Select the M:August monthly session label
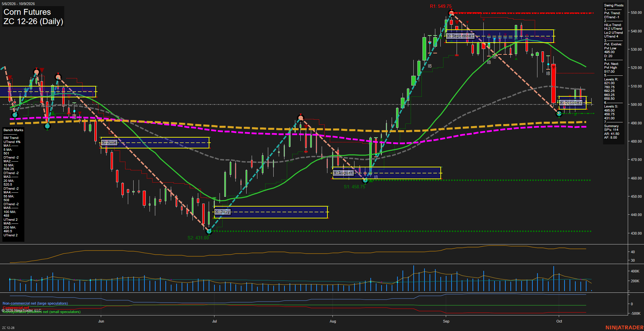 pos(343,173)
